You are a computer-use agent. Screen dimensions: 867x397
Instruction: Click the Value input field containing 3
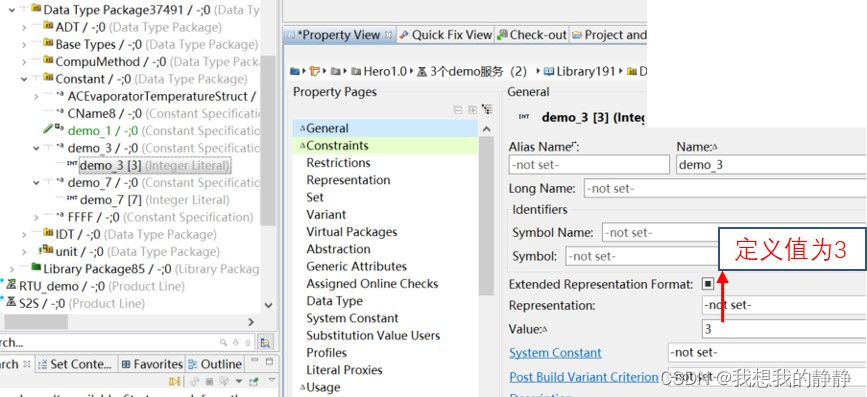pyautogui.click(x=784, y=330)
